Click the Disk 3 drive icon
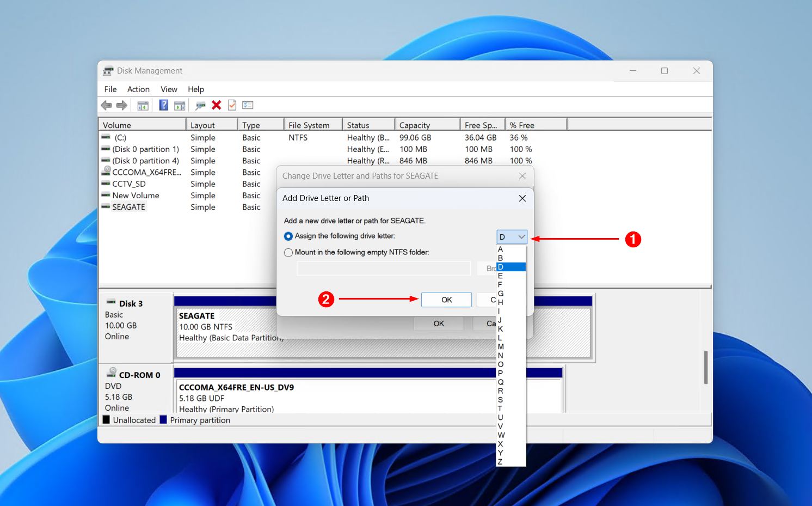812x506 pixels. tap(111, 302)
